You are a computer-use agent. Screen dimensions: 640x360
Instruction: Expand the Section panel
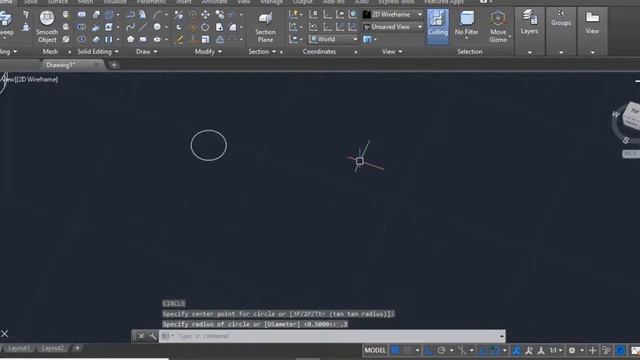(262, 52)
